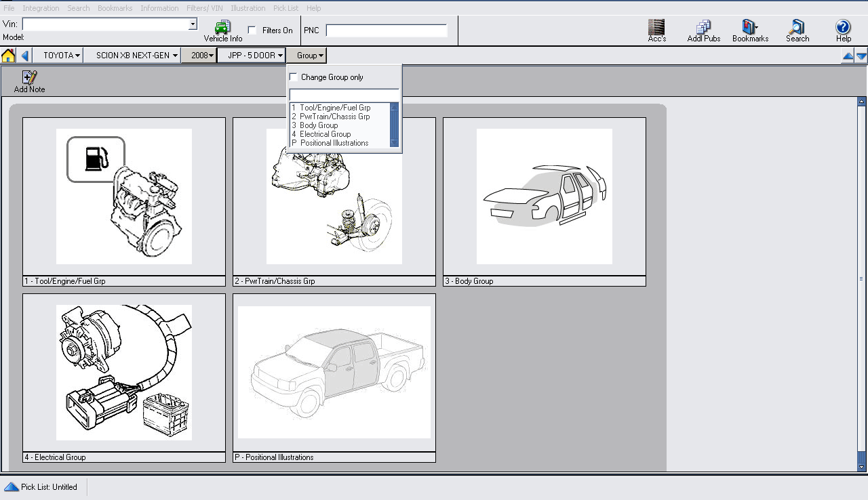Open the Help menu in menu bar
This screenshot has width=868, height=500.
pyautogui.click(x=313, y=8)
